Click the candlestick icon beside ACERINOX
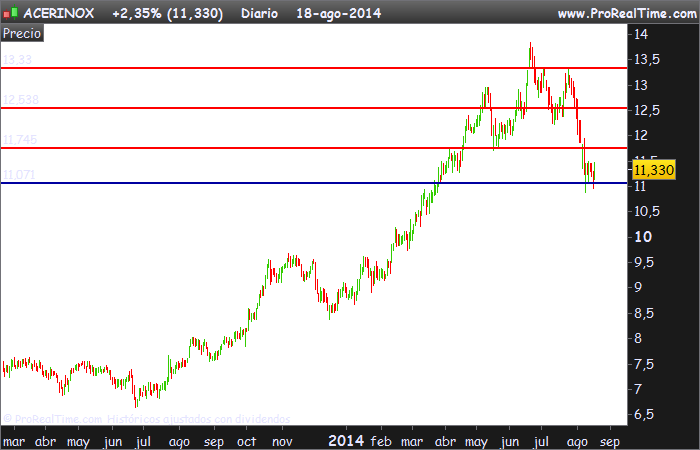This screenshot has width=700, height=450. pyautogui.click(x=10, y=13)
